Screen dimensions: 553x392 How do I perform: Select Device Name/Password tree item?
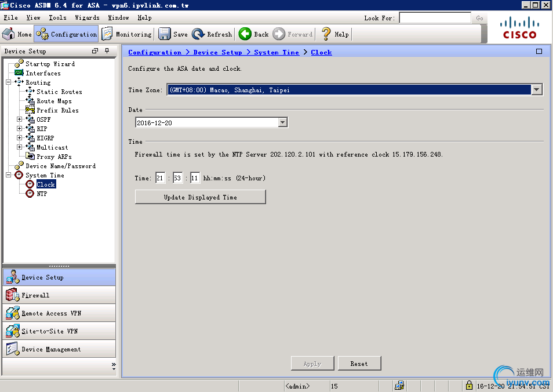(60, 166)
